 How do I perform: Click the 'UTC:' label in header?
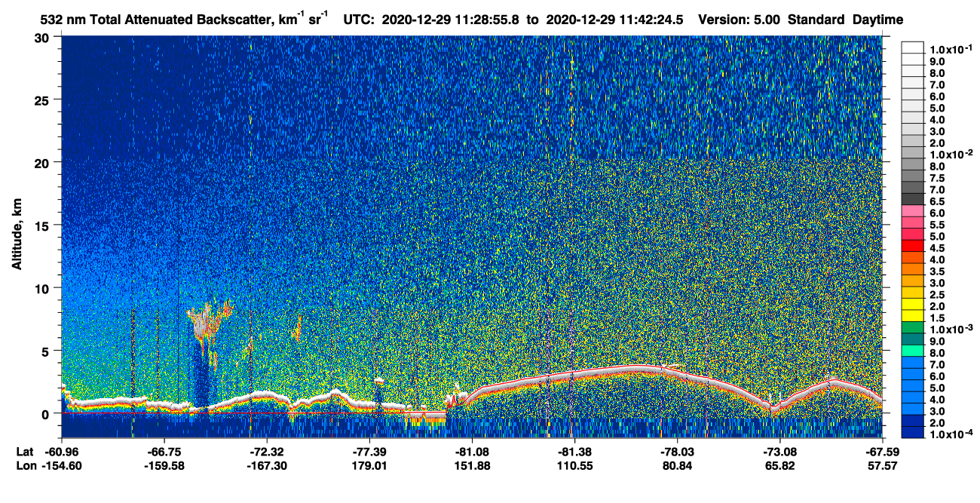pos(358,20)
